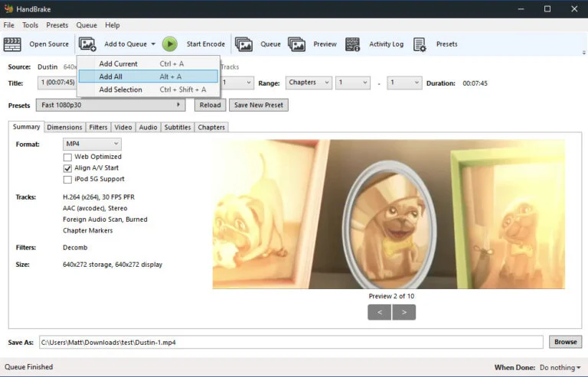Image resolution: width=588 pixels, height=377 pixels.
Task: Click the H.264 (x264), 30 FPS PFR track text
Action: 99,197
